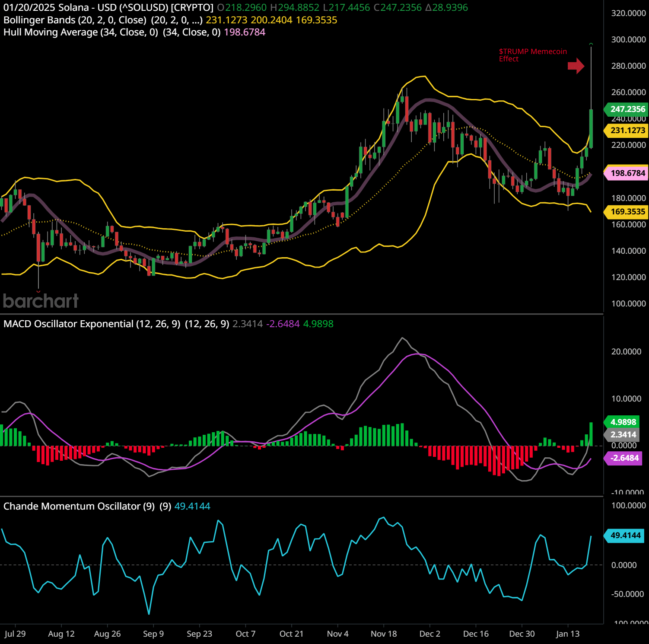Select the high value H294.8852
The width and height of the screenshot is (649, 644).
(295, 7)
